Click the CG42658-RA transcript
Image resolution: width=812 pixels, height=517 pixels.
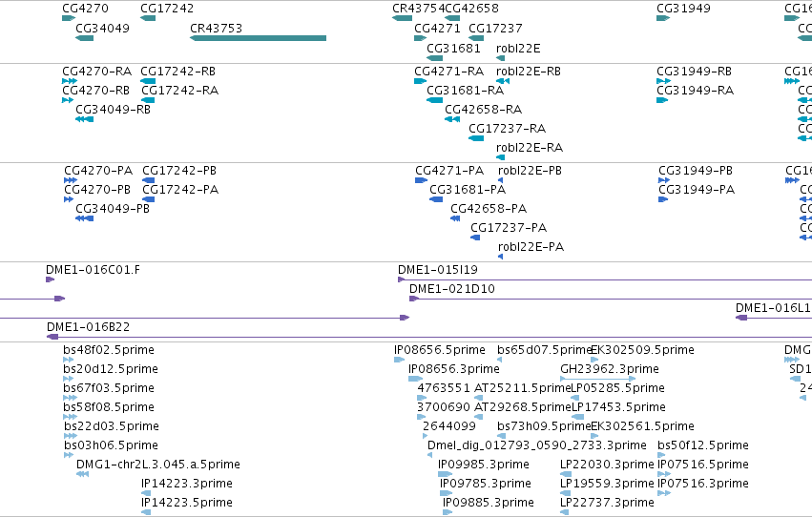[x=452, y=119]
